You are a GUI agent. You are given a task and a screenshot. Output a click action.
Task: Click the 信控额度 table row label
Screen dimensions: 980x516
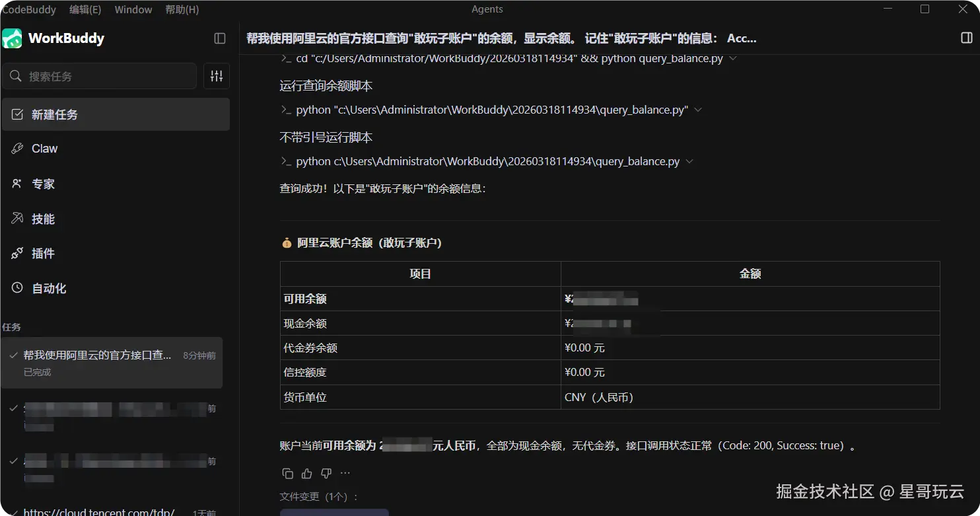point(305,372)
